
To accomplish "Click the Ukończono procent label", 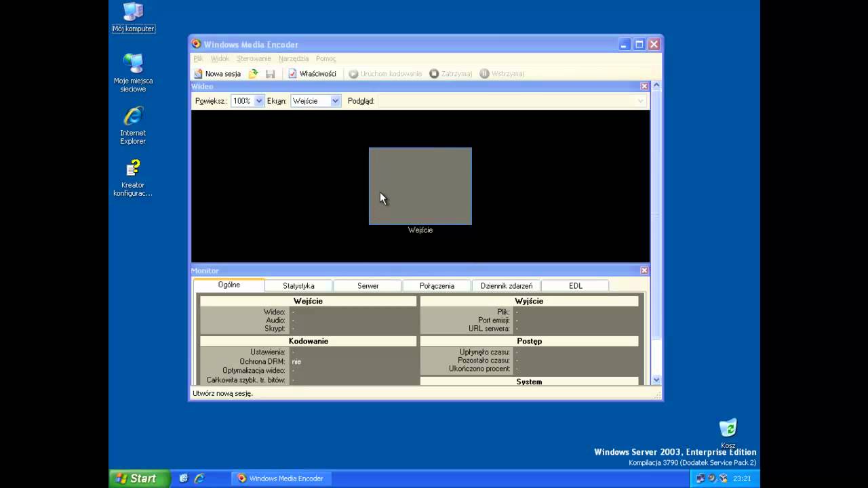I will [479, 369].
